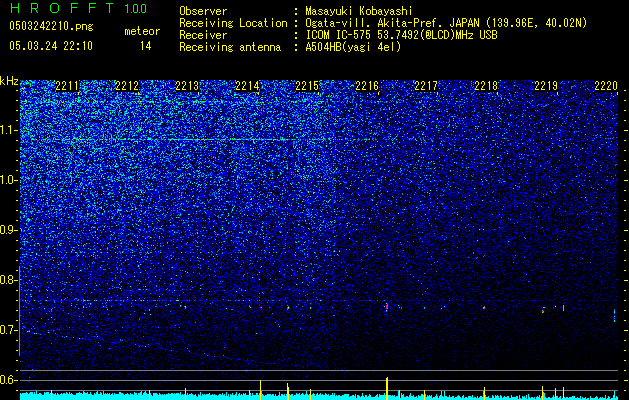Click the 2218 time marker
Image resolution: width=629 pixels, height=400 pixels.
point(486,86)
